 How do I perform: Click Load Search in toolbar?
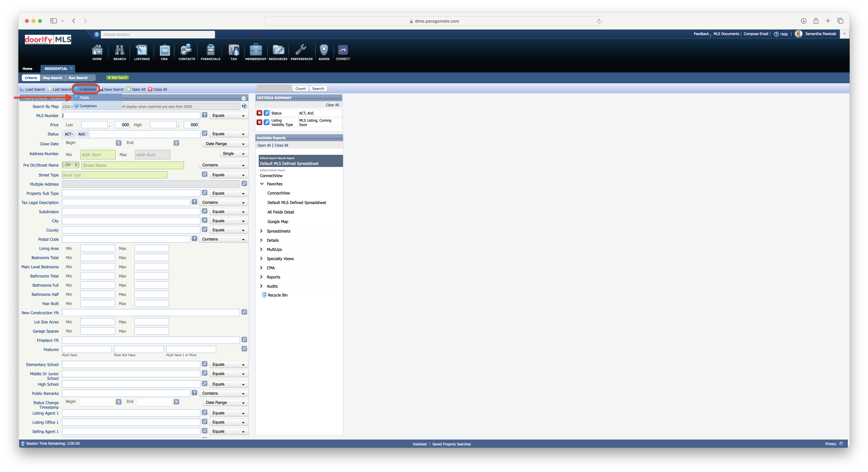tap(33, 89)
